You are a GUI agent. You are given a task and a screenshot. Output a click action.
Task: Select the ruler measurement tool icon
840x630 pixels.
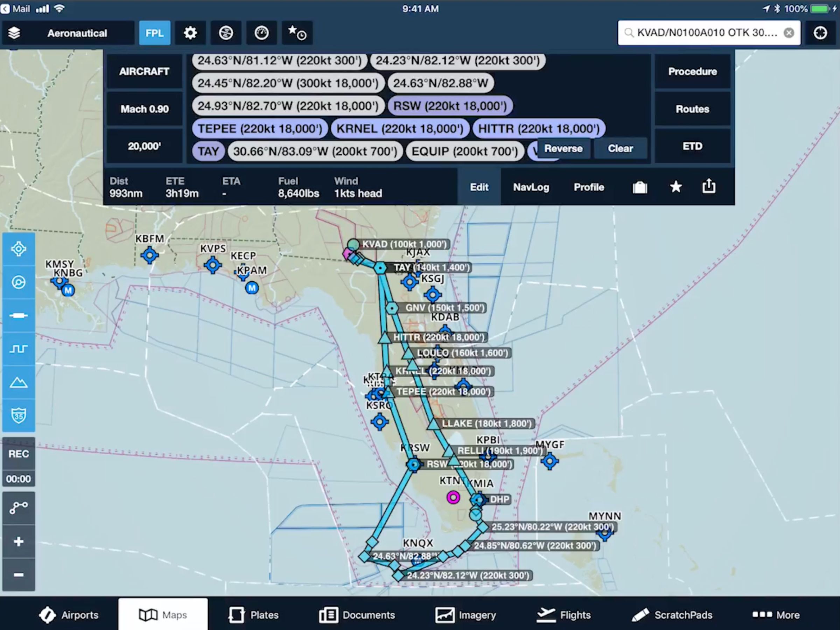tap(18, 316)
